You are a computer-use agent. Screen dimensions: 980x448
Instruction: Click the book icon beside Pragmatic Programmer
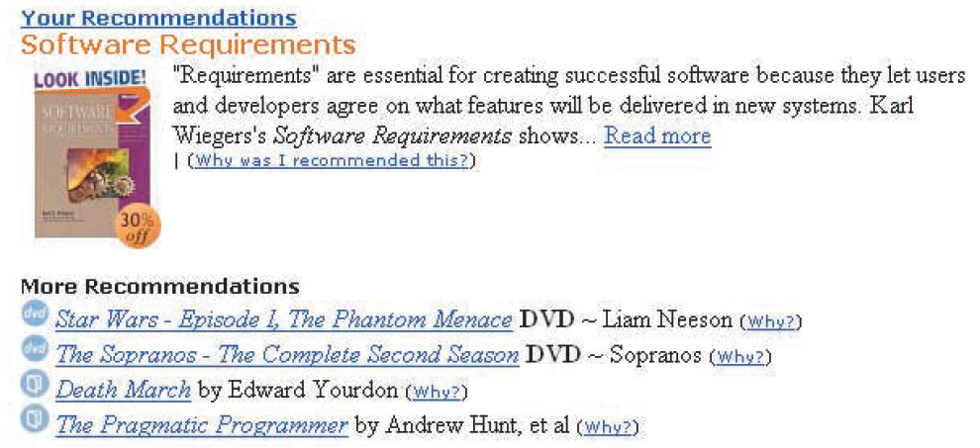pos(36,422)
